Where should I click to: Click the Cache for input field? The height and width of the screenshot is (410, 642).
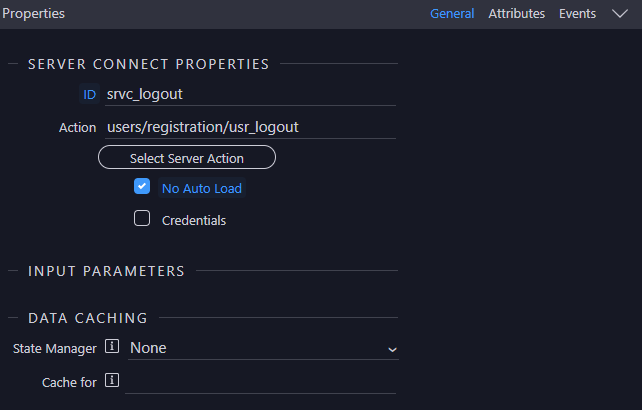tap(260, 383)
